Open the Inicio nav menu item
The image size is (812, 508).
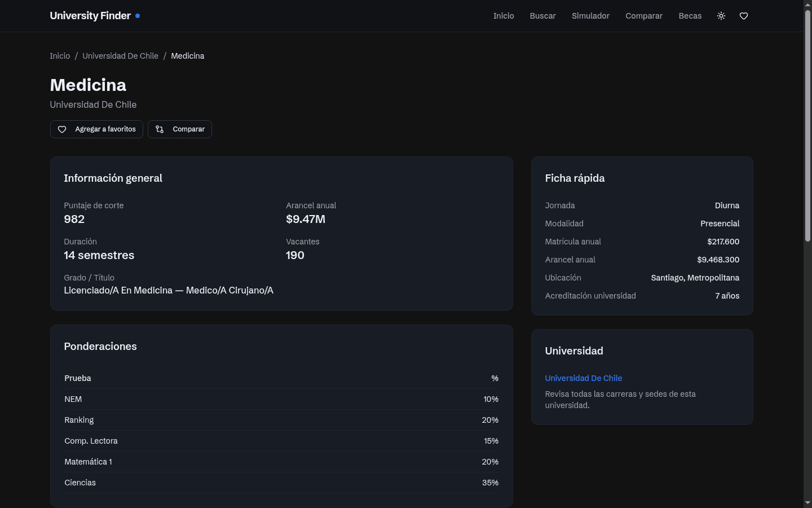pyautogui.click(x=504, y=16)
